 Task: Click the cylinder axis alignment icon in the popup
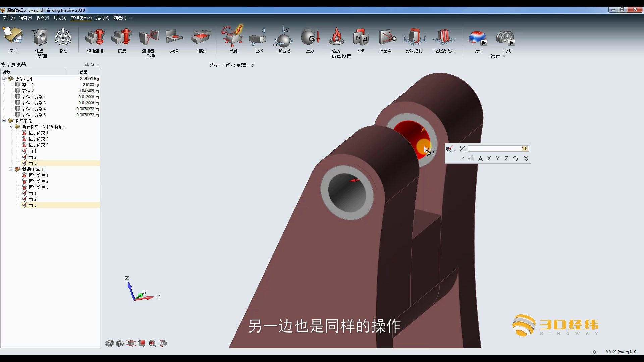pos(516,158)
